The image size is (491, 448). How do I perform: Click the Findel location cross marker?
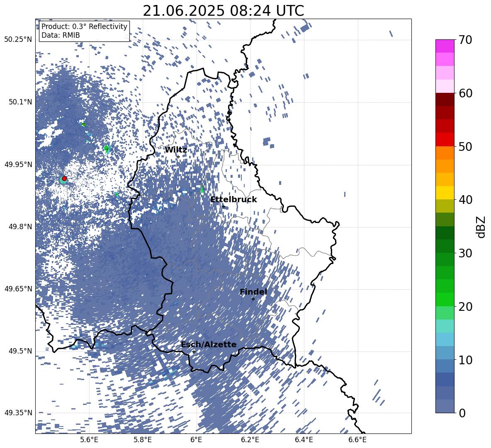pos(253,299)
